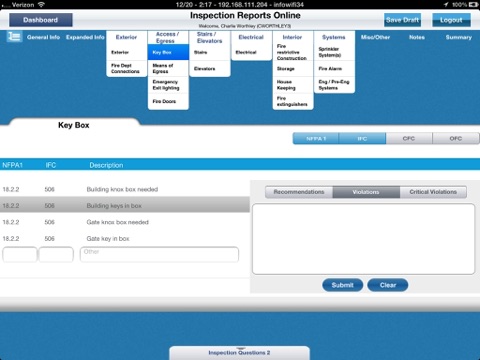This screenshot has width=480, height=360.
Task: Select the Stairs / Elevators header
Action: tap(209, 37)
